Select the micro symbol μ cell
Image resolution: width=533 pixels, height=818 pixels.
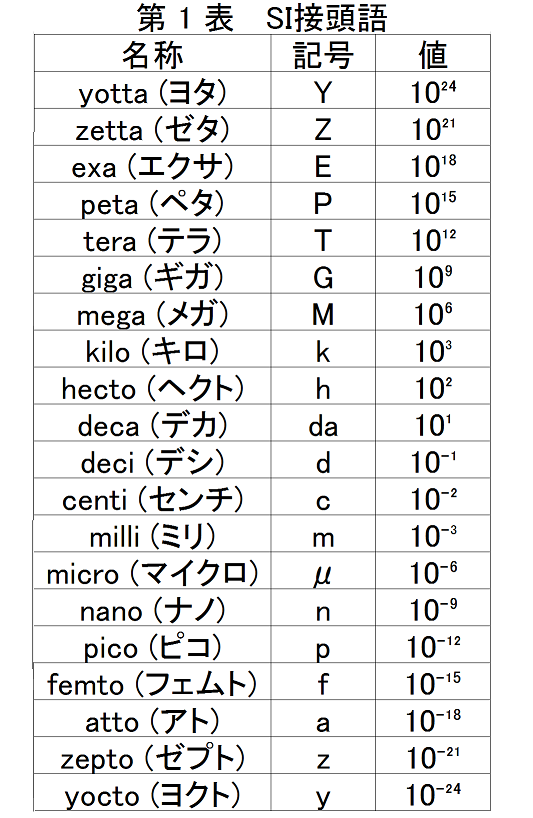[323, 571]
